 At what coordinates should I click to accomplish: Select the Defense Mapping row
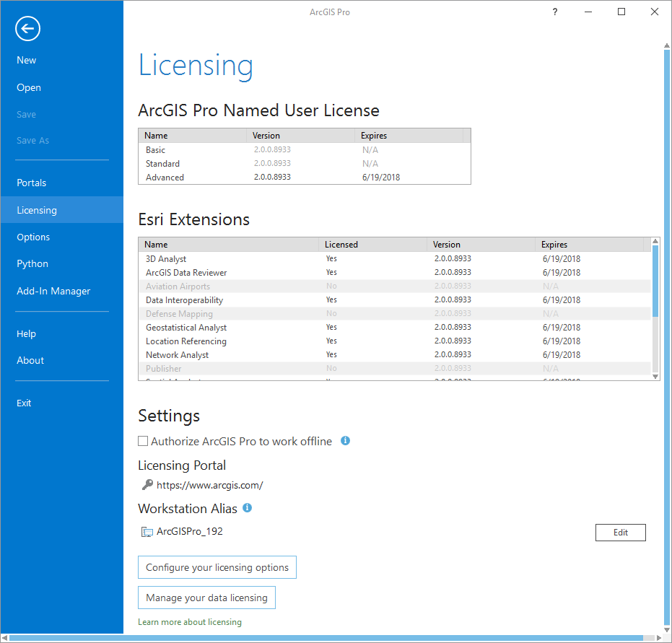(395, 314)
